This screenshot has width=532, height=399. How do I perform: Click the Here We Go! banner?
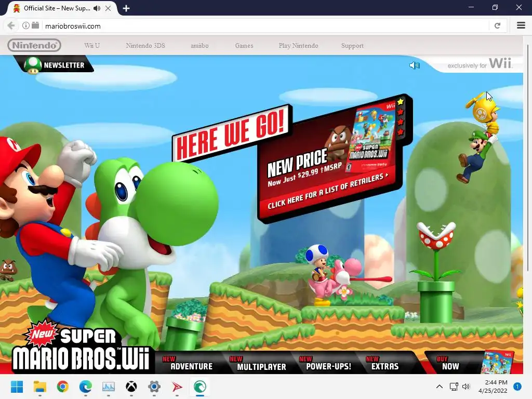click(x=231, y=134)
